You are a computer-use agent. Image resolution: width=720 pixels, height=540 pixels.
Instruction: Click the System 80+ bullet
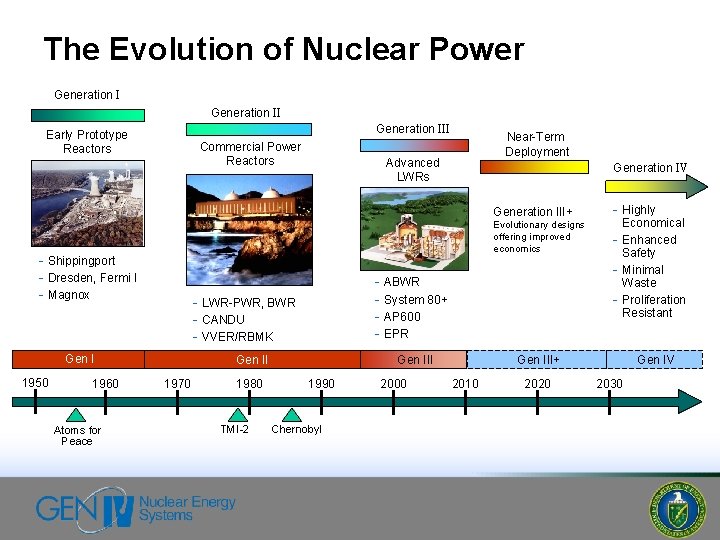click(x=411, y=300)
